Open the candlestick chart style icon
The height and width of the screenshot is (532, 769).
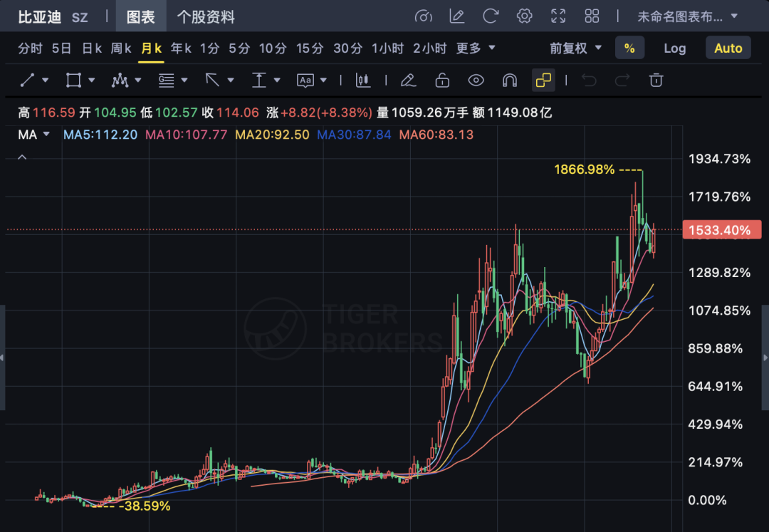click(x=363, y=80)
